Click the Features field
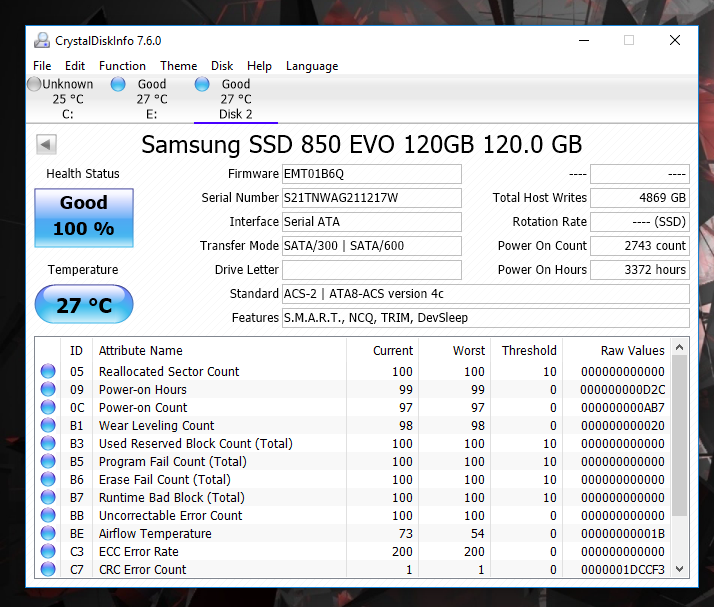Image resolution: width=714 pixels, height=607 pixels. pyautogui.click(x=485, y=318)
